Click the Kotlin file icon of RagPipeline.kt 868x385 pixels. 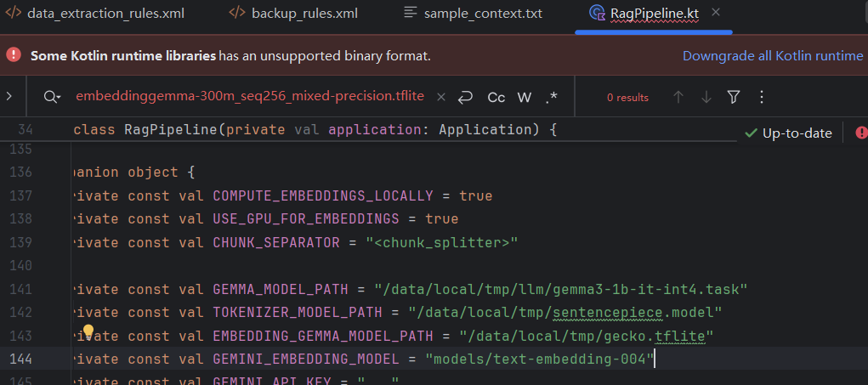tap(598, 13)
